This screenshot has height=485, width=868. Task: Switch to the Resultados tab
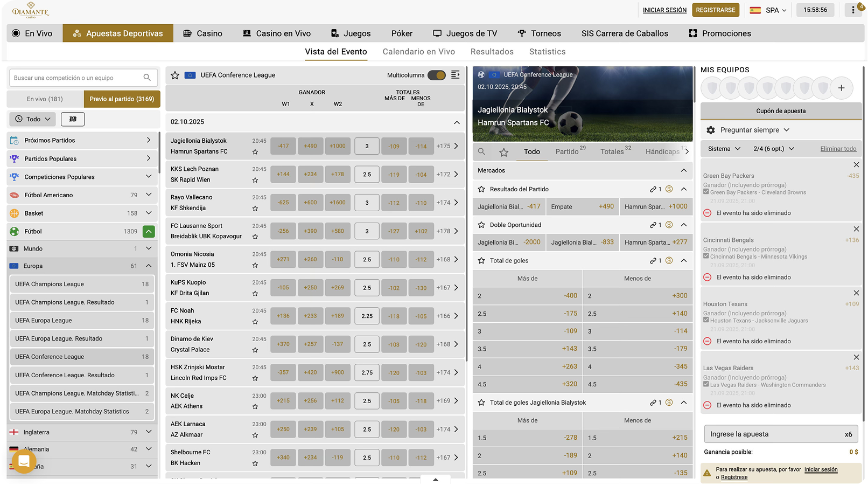[492, 52]
